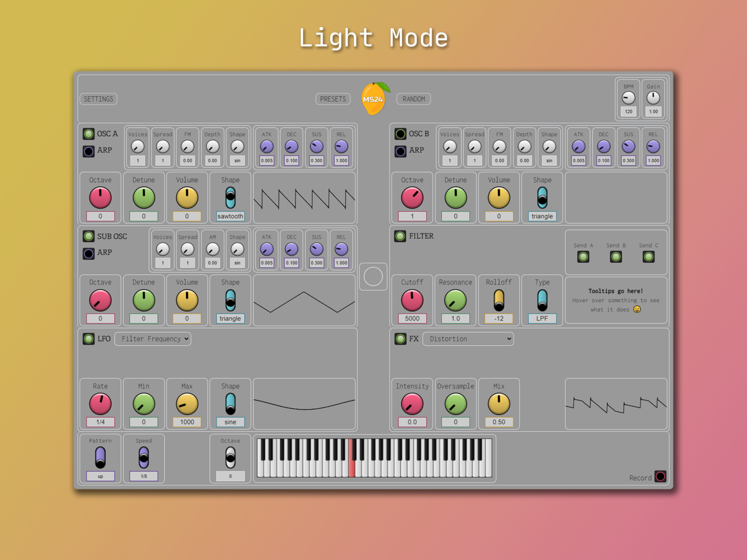Screen dimensions: 747x560
Task: Open the PRESETS menu
Action: pyautogui.click(x=333, y=99)
